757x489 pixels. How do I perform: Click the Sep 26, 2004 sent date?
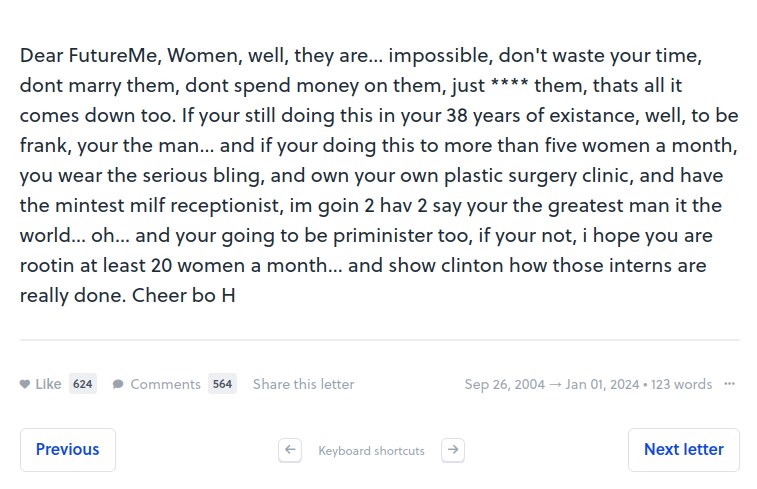505,384
